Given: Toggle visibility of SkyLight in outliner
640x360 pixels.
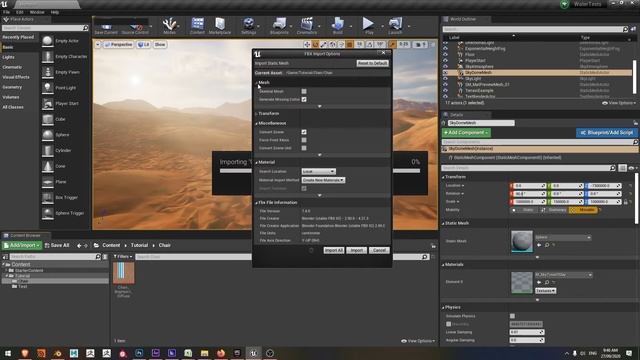Looking at the screenshot, I should [x=445, y=78].
